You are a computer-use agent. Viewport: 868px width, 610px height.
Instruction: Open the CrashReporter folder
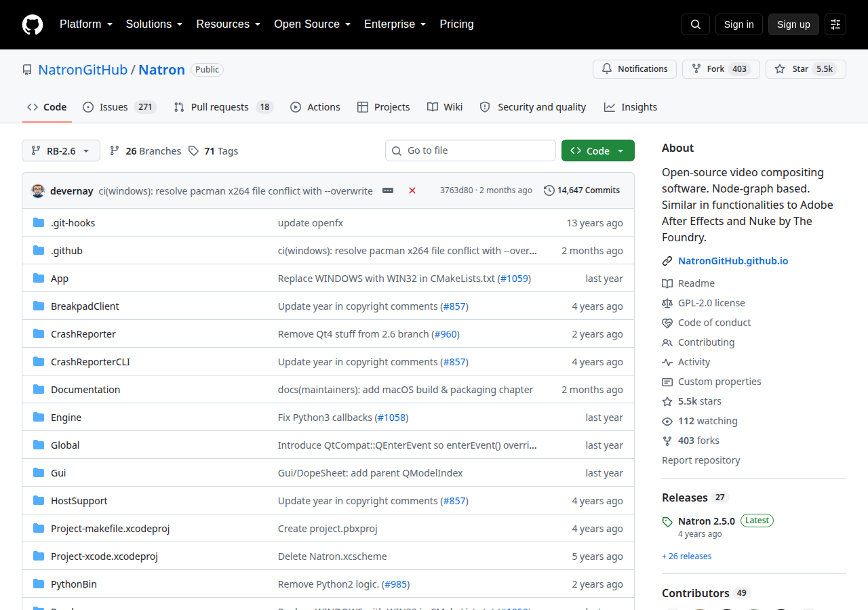click(x=83, y=334)
